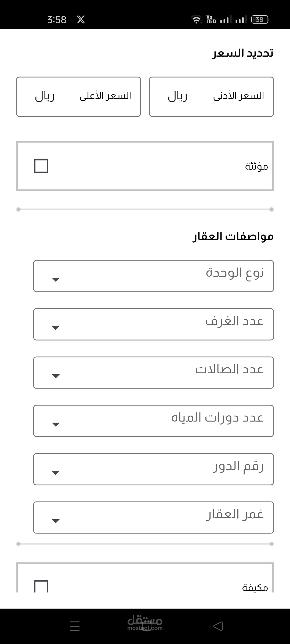
Task: Open the نوع الوحدة dropdown
Action: 153,276
